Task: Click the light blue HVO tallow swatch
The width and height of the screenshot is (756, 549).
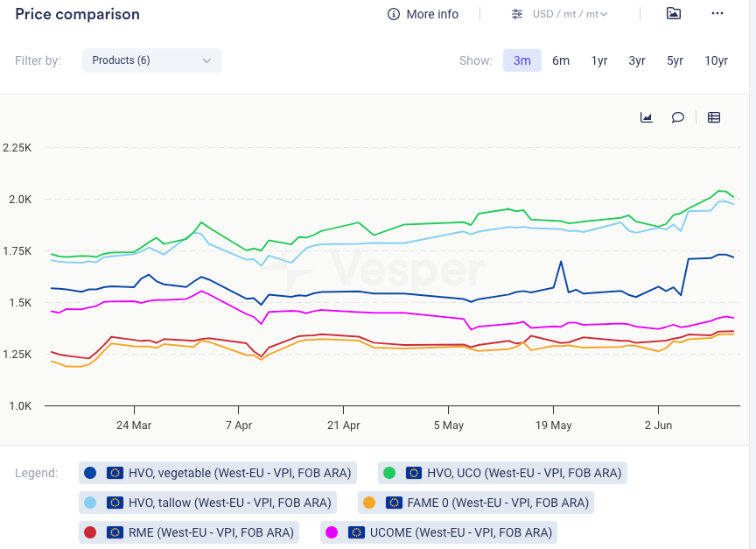Action: coord(90,503)
